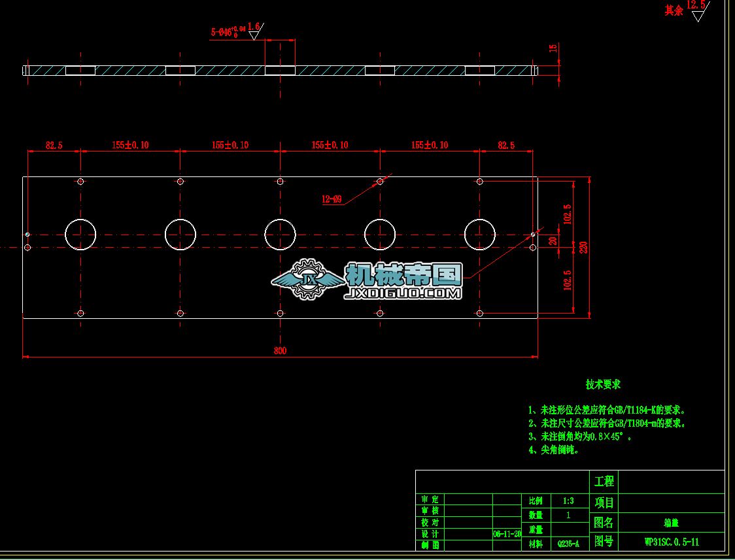Click the 155±0.10 dimension second from left

point(230,144)
